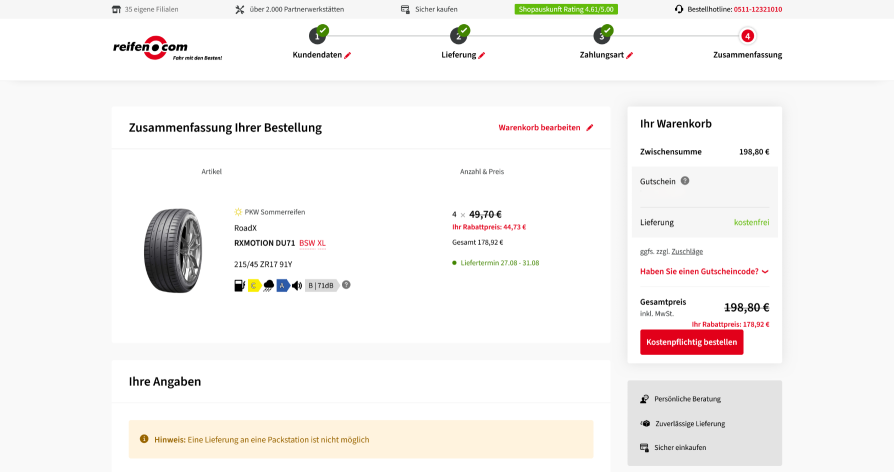
Task: Click the green Liefertermin availability dot
Action: (454, 263)
